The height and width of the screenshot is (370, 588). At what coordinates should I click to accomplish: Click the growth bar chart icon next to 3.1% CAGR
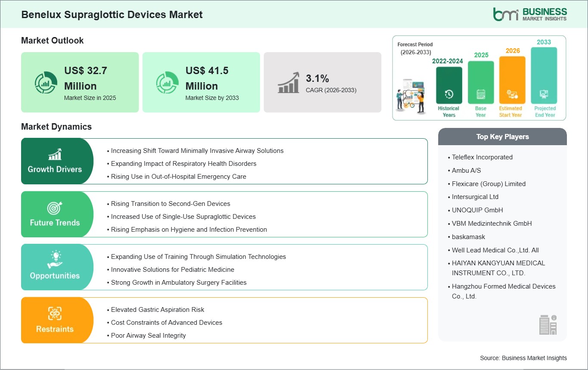point(289,83)
